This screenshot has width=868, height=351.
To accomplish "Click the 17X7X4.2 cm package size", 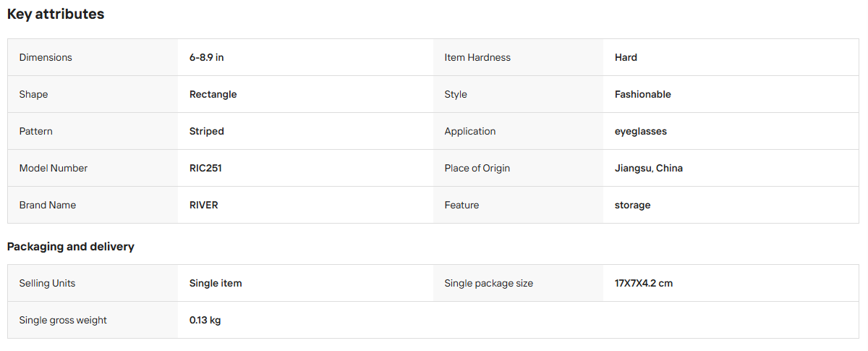I will (x=644, y=283).
